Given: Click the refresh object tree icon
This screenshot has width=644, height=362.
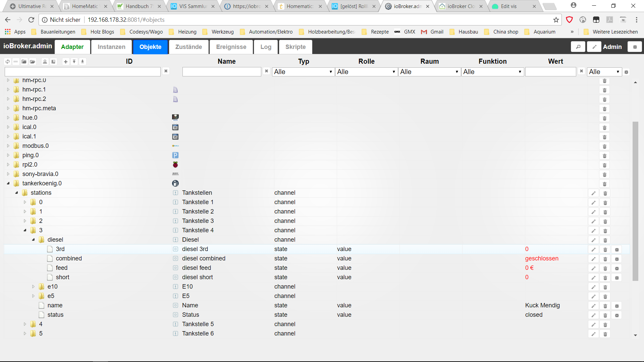Looking at the screenshot, I should [7, 62].
